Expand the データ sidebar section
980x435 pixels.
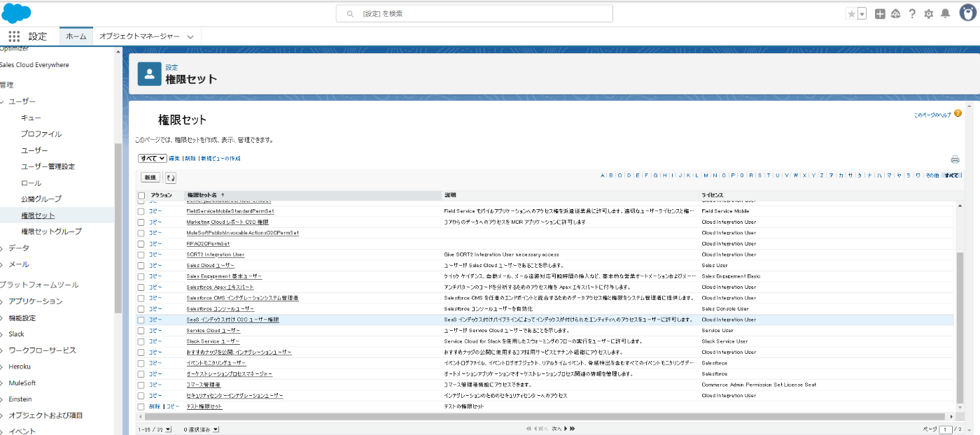[x=2, y=248]
